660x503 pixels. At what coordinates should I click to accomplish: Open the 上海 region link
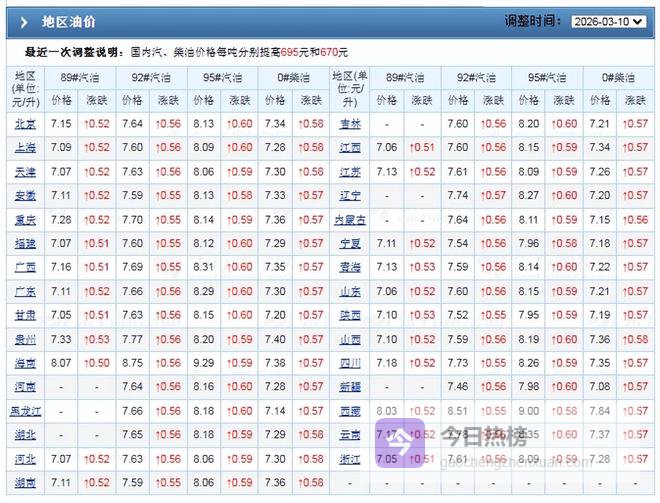pyautogui.click(x=25, y=148)
